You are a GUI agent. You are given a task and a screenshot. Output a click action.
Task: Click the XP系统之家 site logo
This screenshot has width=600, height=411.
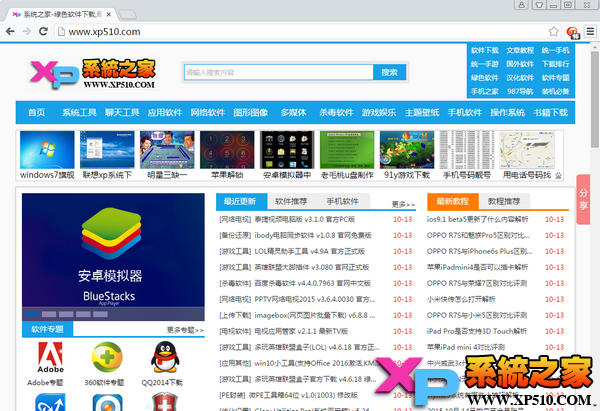93,74
